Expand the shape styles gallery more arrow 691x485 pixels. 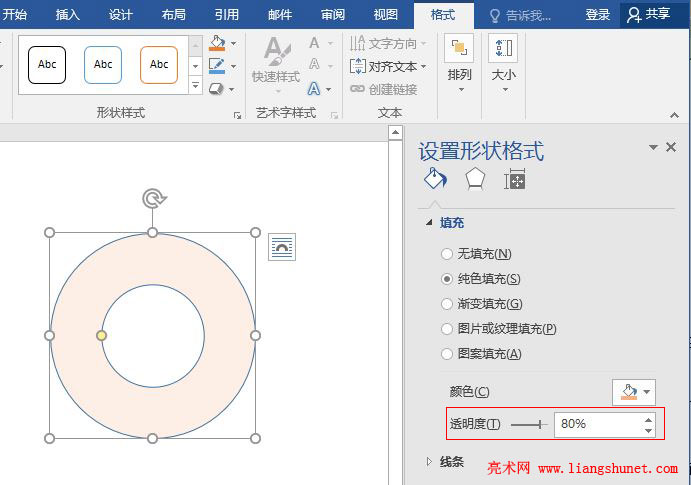click(x=196, y=85)
